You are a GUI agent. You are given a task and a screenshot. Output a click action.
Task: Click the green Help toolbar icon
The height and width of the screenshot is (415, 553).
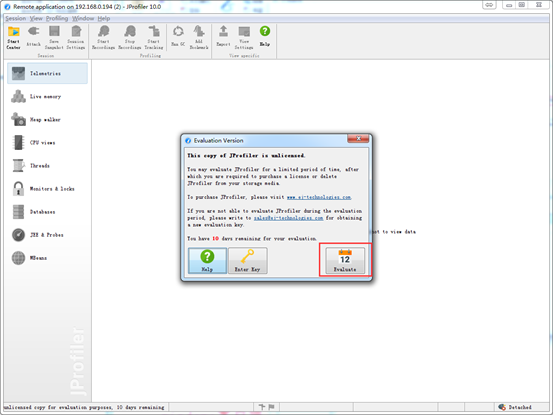[x=265, y=37]
